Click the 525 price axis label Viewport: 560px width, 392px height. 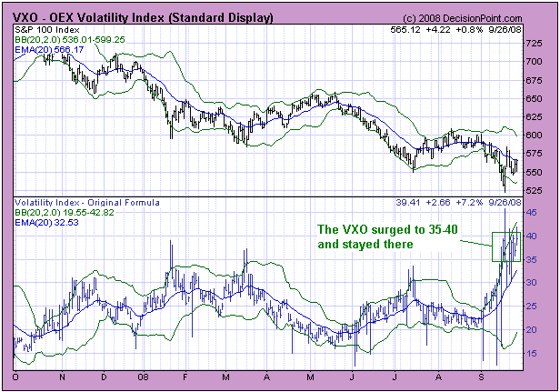tap(537, 190)
